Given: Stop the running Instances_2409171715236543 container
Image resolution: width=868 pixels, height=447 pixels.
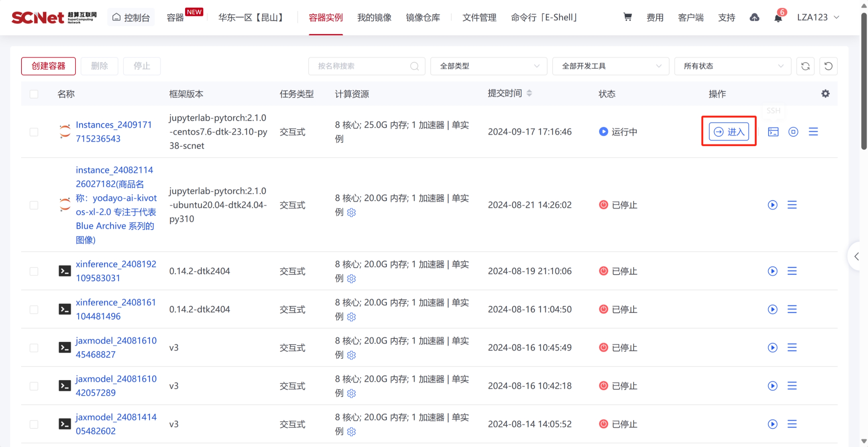Looking at the screenshot, I should pyautogui.click(x=793, y=131).
